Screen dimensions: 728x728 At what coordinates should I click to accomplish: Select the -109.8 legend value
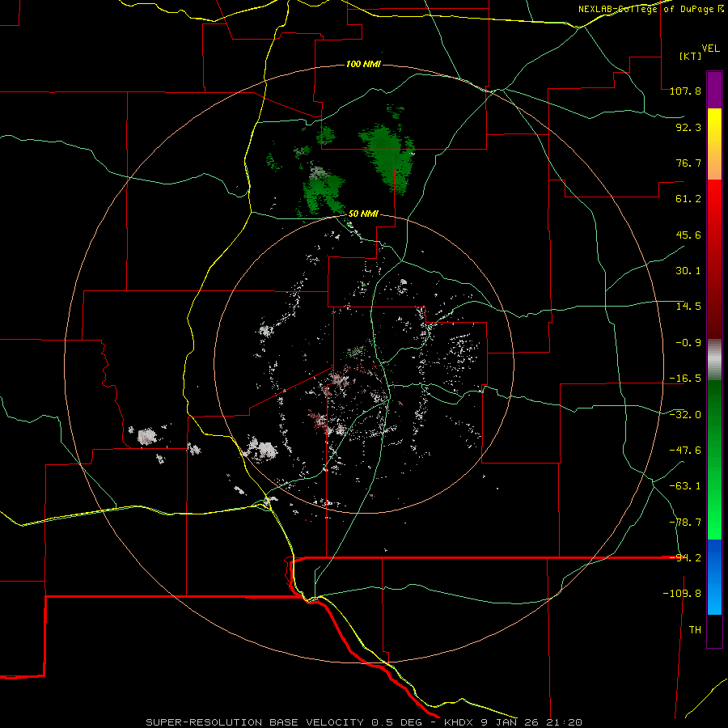682,594
